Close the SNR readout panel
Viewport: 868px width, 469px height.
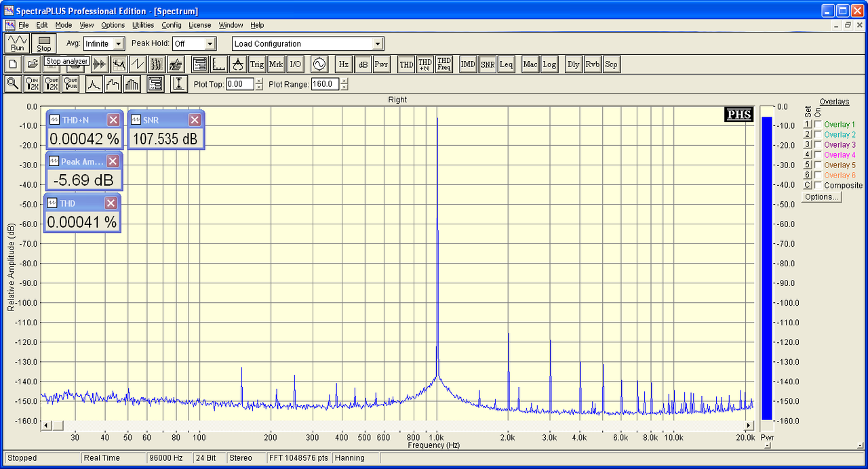(x=195, y=120)
